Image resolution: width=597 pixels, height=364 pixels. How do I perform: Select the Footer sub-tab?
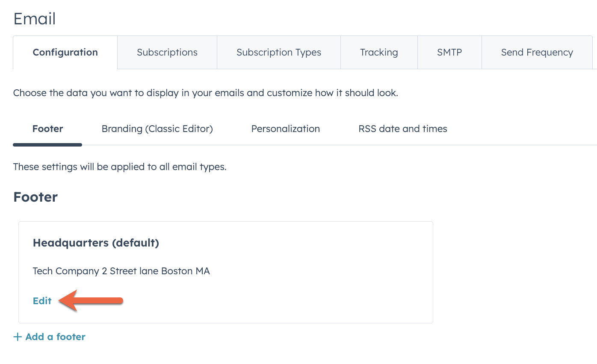click(47, 129)
